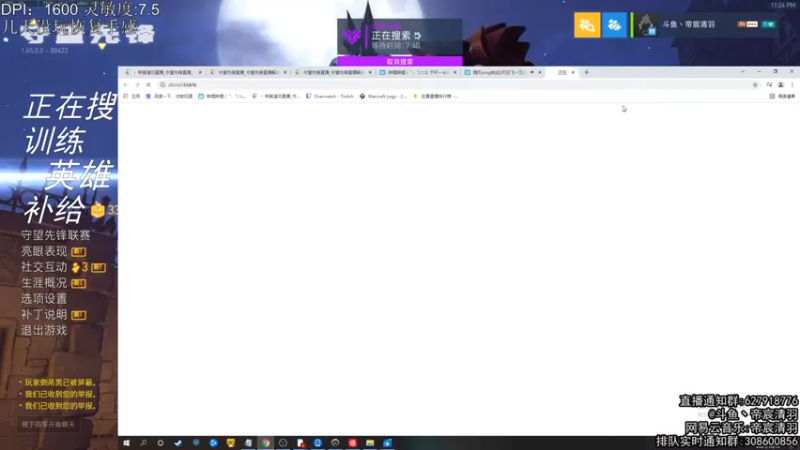This screenshot has width=800, height=450.
Task: Click the blue group icon in top bar
Action: coord(614,24)
